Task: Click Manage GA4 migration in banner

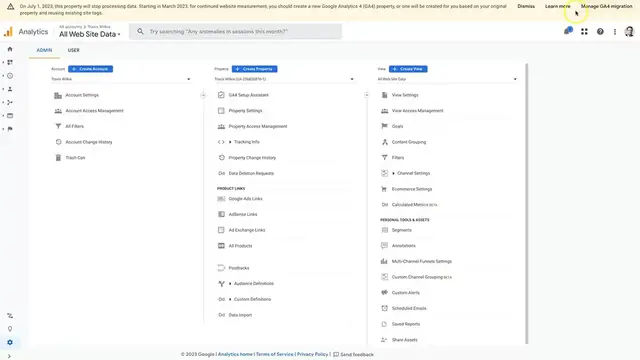Action: 607,7
